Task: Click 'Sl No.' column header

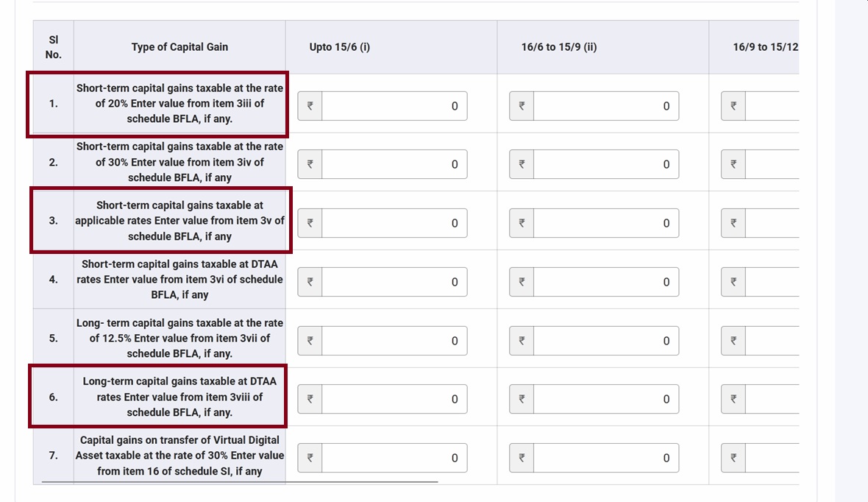Action: tap(53, 47)
